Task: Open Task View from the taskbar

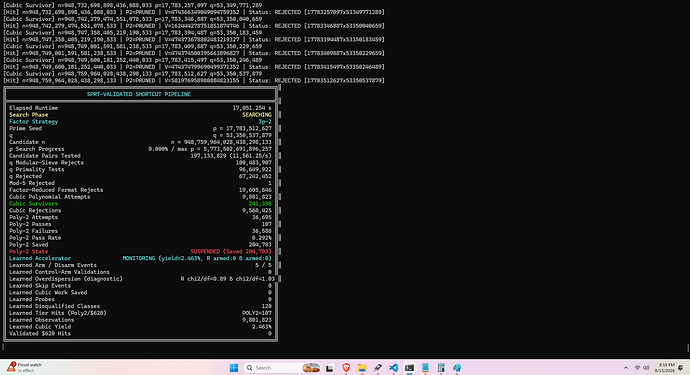Action: click(x=330, y=368)
